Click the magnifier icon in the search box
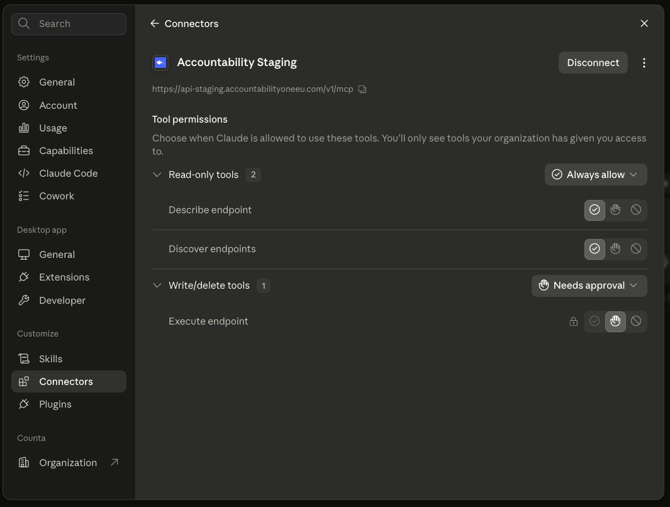Screen dimensions: 670x507 24,23
